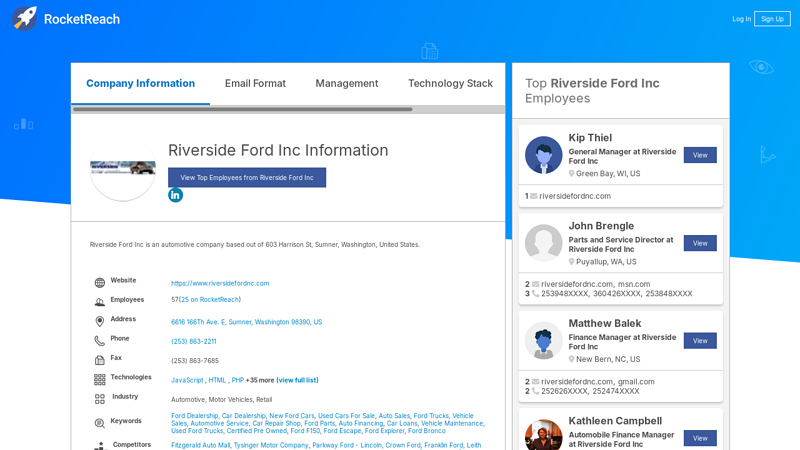This screenshot has height=450, width=800.
Task: Open the Crown Ford competitor link
Action: tap(403, 445)
